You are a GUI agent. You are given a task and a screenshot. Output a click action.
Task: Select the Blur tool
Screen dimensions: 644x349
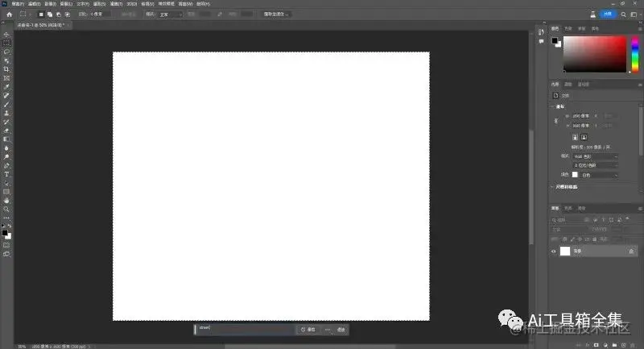(x=6, y=148)
